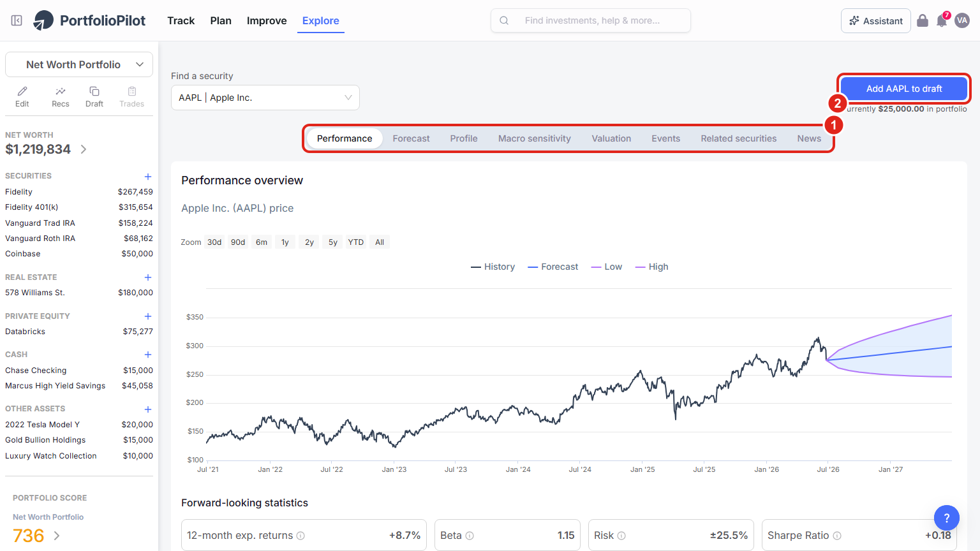Screen dimensions: 980x551
Task: Add a new Securities account plus
Action: coord(148,176)
